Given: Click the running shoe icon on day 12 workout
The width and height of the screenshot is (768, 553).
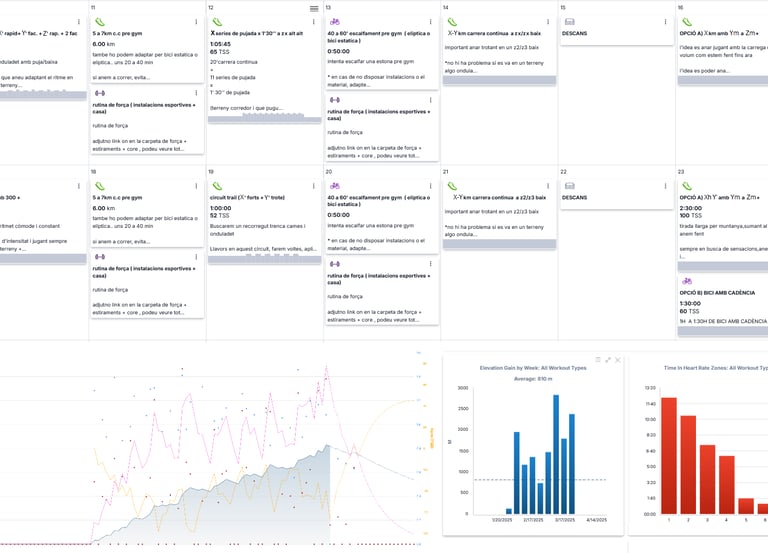Looking at the screenshot, I should (x=217, y=22).
